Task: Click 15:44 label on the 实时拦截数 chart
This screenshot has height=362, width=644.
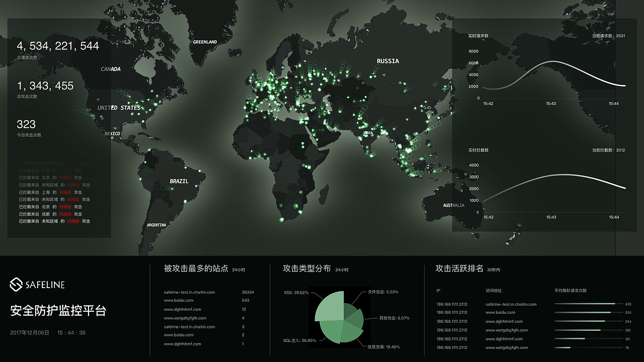Action: pos(613,217)
